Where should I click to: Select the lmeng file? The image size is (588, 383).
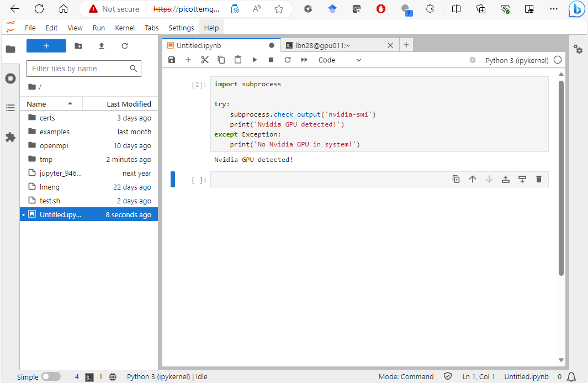point(89,187)
